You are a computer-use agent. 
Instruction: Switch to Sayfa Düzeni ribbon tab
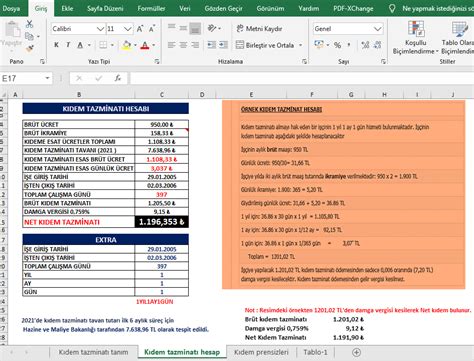[x=105, y=9]
